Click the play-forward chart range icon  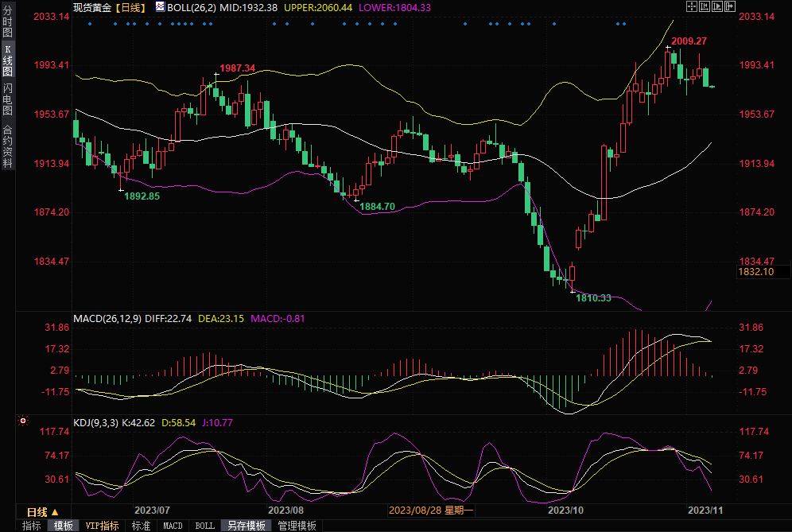pyautogui.click(x=718, y=6)
